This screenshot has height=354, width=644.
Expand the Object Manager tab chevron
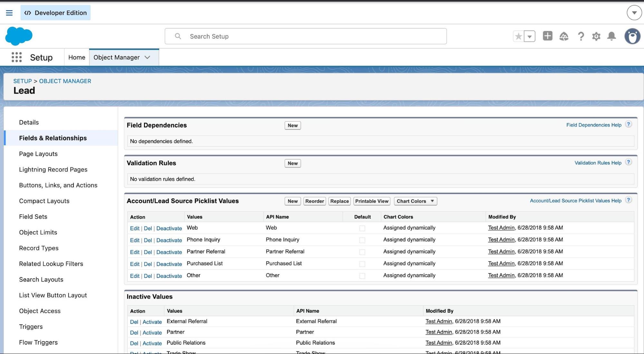point(147,57)
